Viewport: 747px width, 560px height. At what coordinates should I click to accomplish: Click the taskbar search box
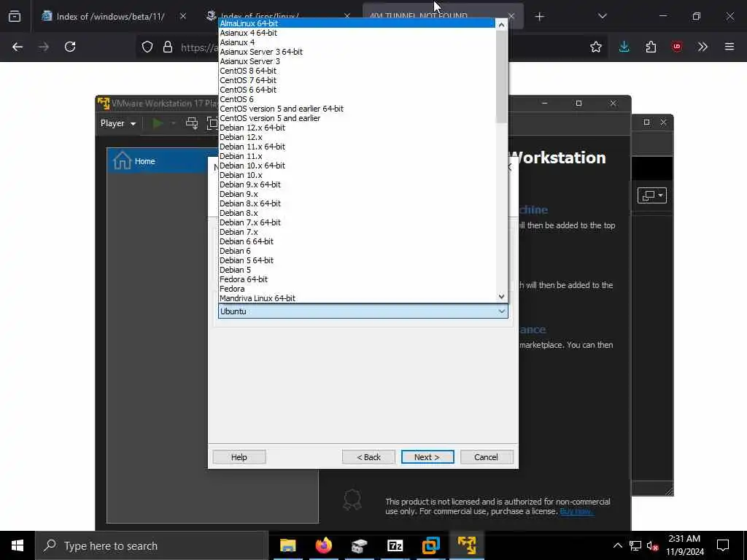click(x=152, y=545)
